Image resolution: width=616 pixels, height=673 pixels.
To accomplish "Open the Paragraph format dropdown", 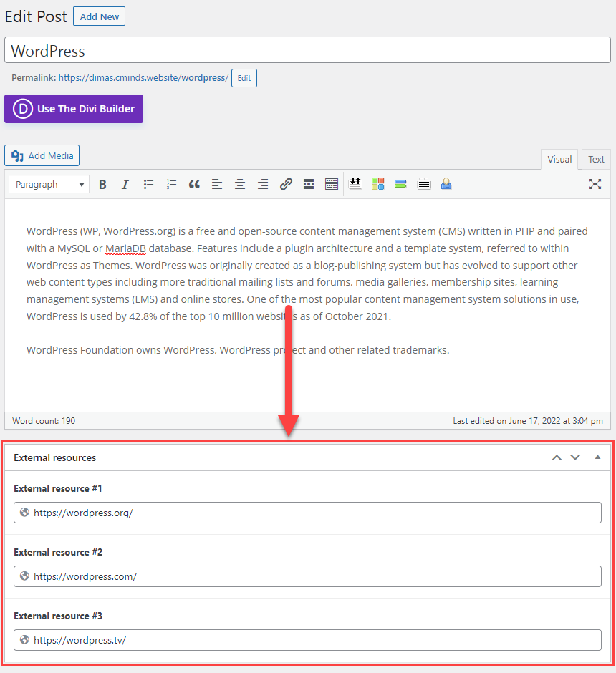I will 49,184.
